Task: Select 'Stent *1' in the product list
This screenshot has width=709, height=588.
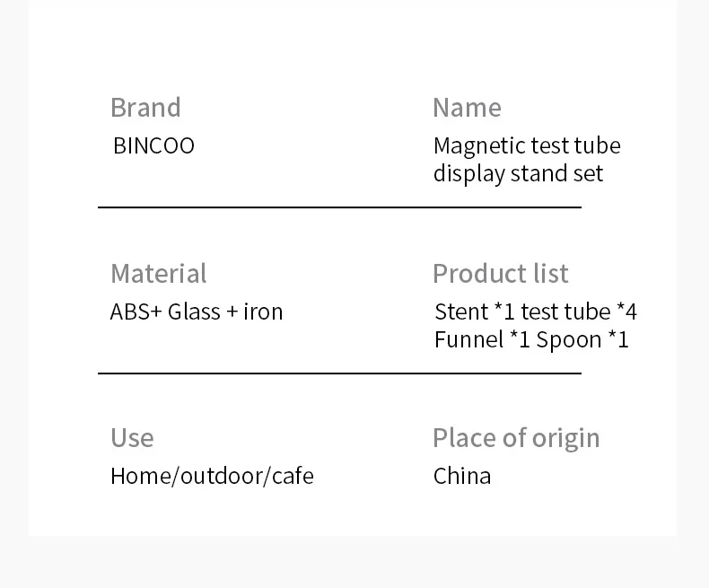Action: point(474,312)
